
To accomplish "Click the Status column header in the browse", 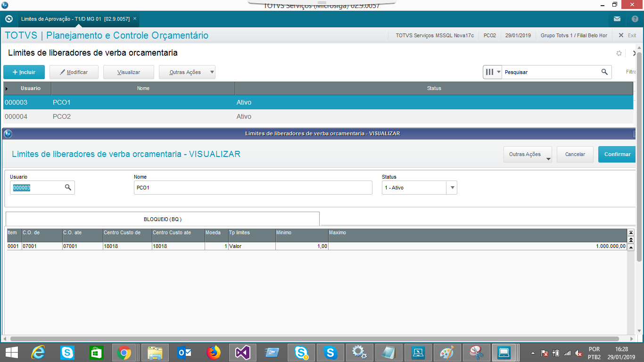I will pyautogui.click(x=434, y=88).
